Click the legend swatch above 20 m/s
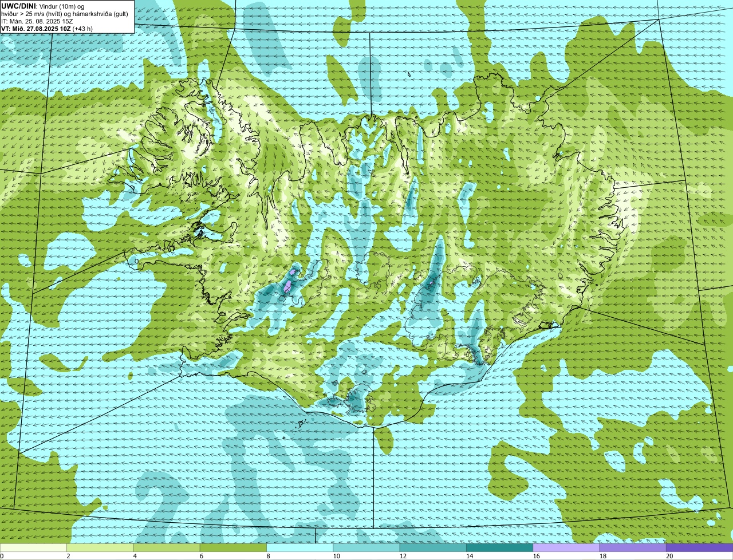Screen dimensions: 733x560 [700, 547]
